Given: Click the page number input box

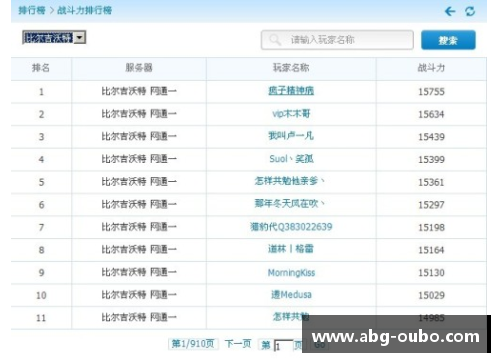Looking at the screenshot, I should [284, 345].
